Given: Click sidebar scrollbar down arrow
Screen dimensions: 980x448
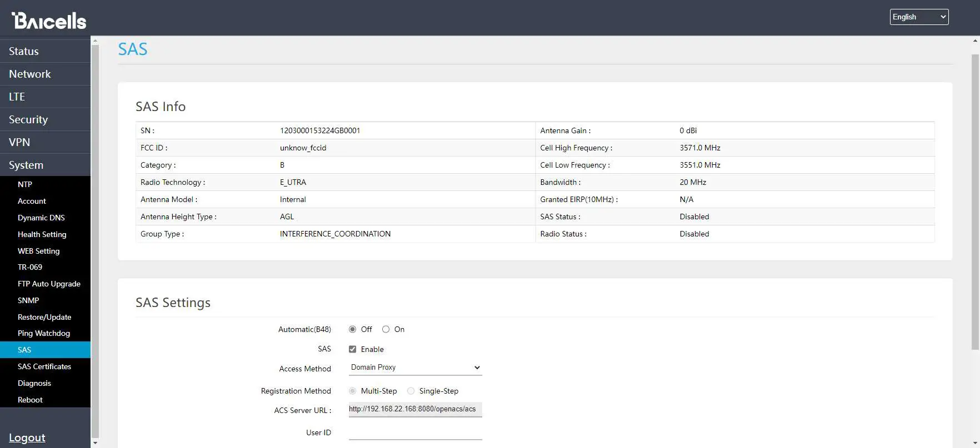Looking at the screenshot, I should (95, 442).
